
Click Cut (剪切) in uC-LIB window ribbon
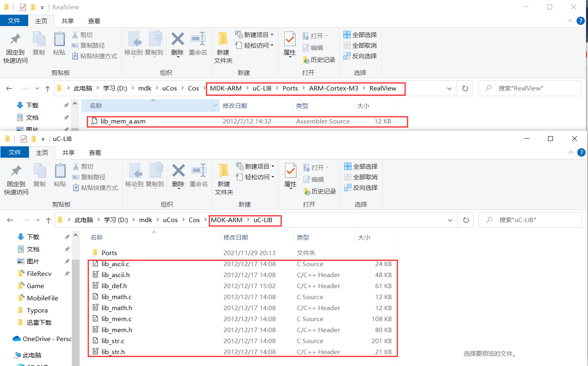point(84,166)
